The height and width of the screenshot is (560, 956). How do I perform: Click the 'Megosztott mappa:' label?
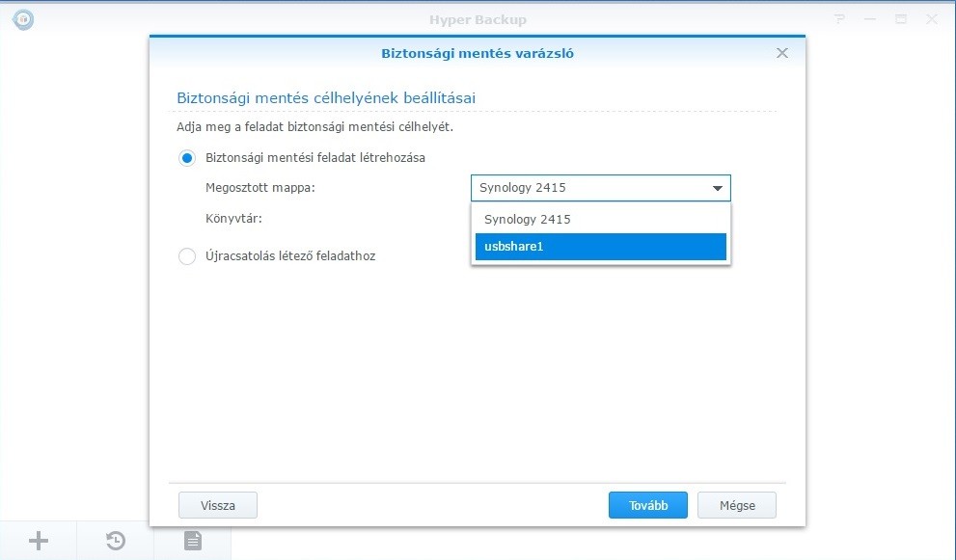[260, 188]
